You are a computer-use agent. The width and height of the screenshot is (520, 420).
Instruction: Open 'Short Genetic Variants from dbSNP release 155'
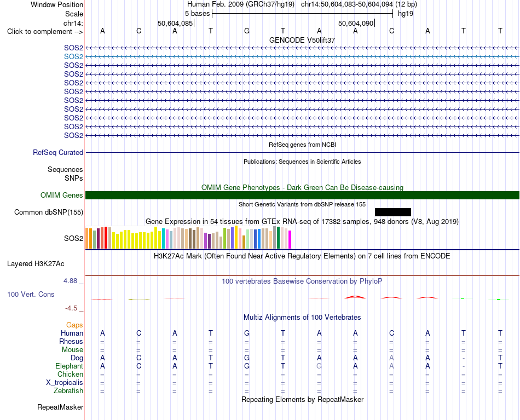pyautogui.click(x=302, y=204)
